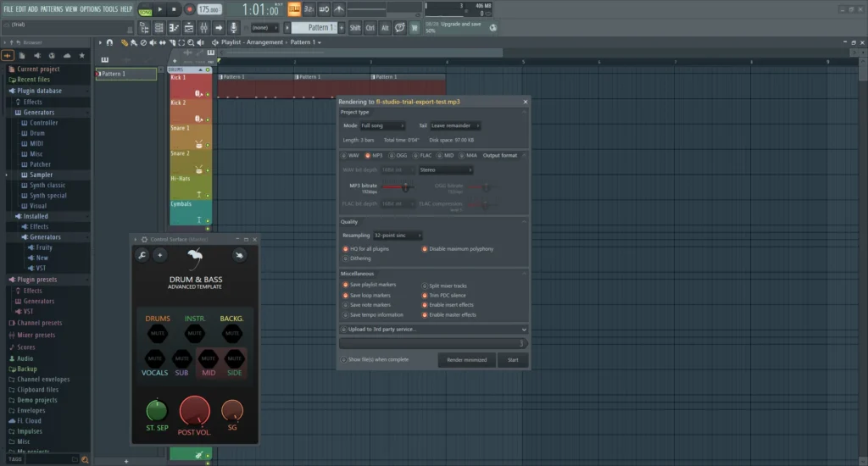868x466 pixels.
Task: Select the OGG output format option
Action: [x=398, y=156]
